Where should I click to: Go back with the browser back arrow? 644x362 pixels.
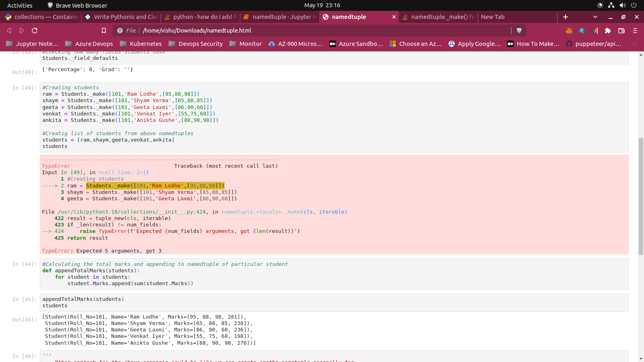pos(9,31)
